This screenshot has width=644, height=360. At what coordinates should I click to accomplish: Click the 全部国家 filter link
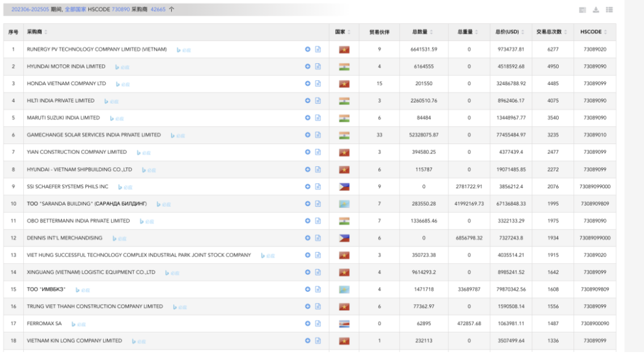(x=76, y=9)
